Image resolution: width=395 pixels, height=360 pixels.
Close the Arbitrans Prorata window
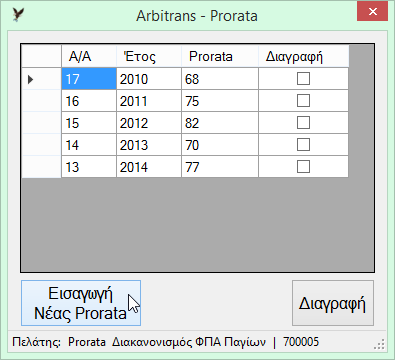(x=372, y=12)
